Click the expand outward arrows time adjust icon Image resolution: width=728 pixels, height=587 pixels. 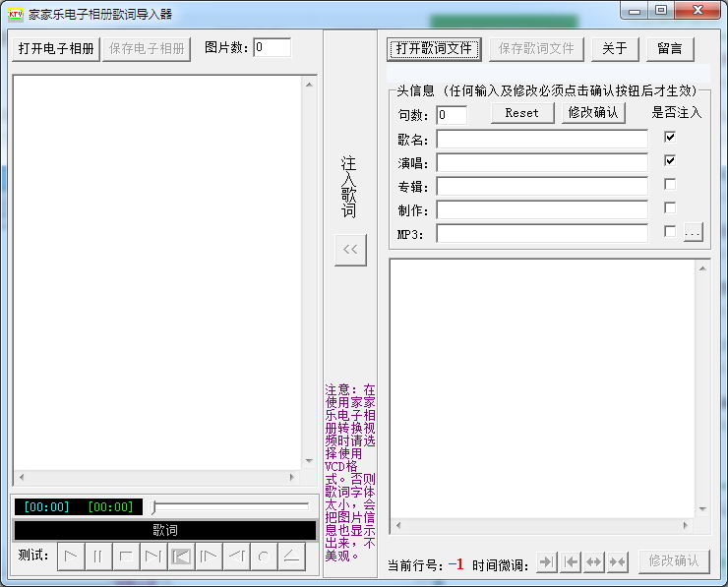pyautogui.click(x=594, y=562)
